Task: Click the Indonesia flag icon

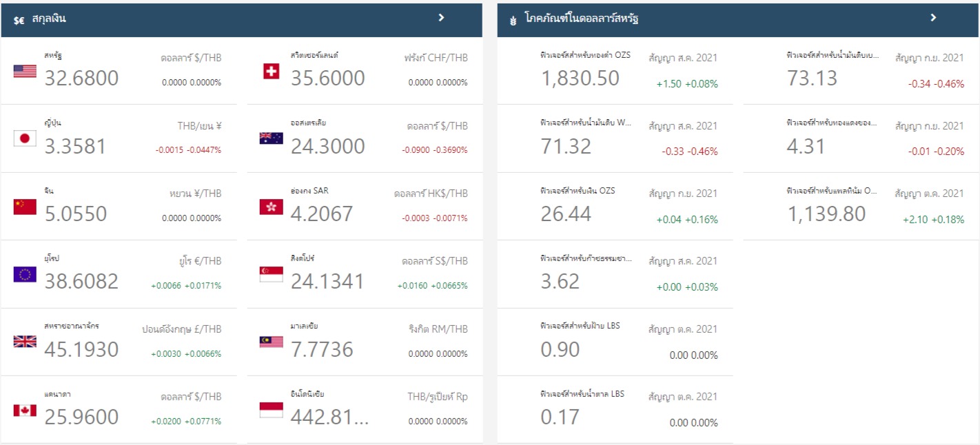Action: tap(271, 410)
